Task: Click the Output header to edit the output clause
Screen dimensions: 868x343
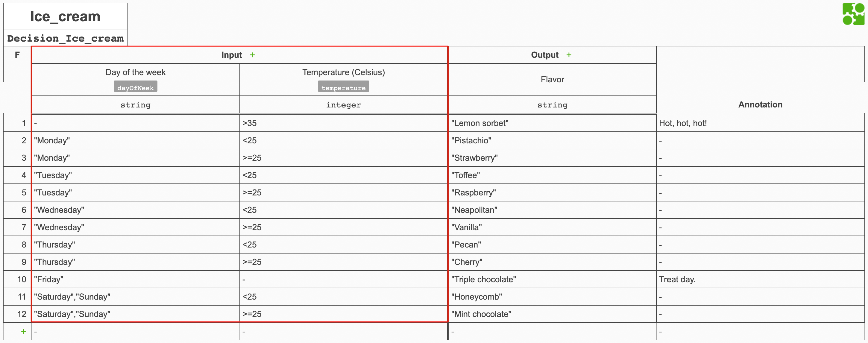Action: click(x=544, y=54)
